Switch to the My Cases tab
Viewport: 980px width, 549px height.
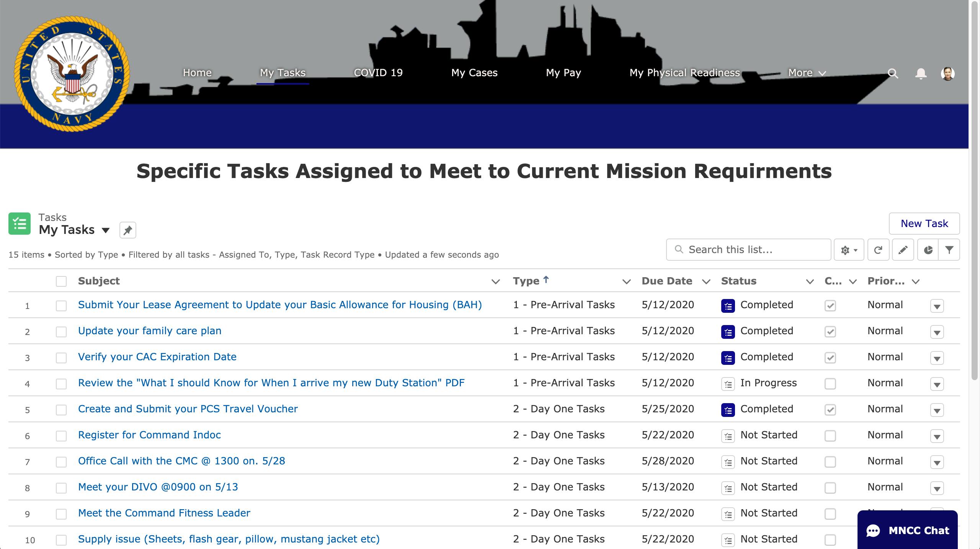pos(475,73)
